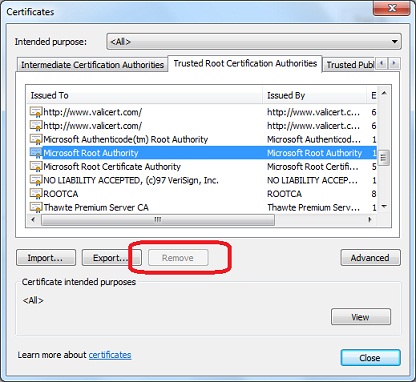Close the Certificates dialog with Close button

pos(370,358)
